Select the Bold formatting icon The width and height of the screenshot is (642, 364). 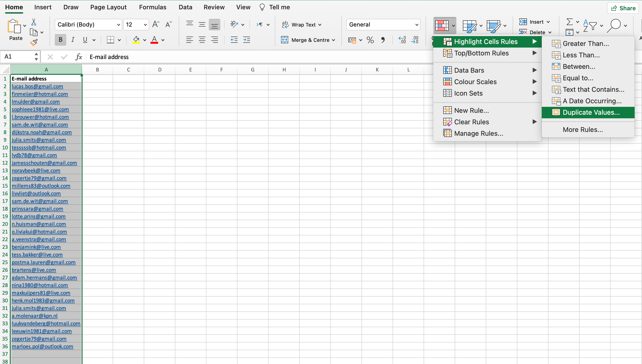click(x=61, y=40)
